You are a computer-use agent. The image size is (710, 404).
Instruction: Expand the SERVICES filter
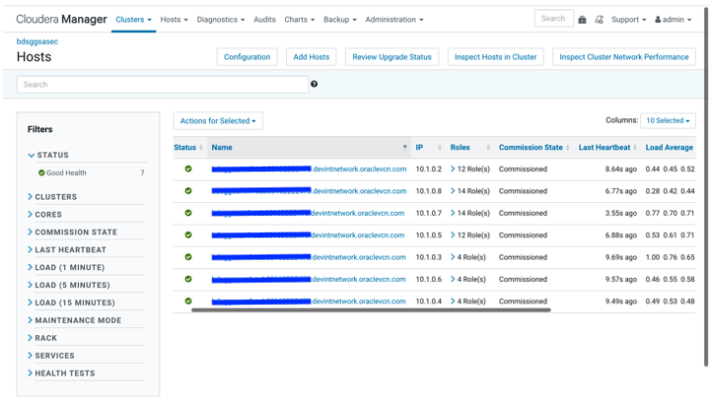[x=51, y=356]
